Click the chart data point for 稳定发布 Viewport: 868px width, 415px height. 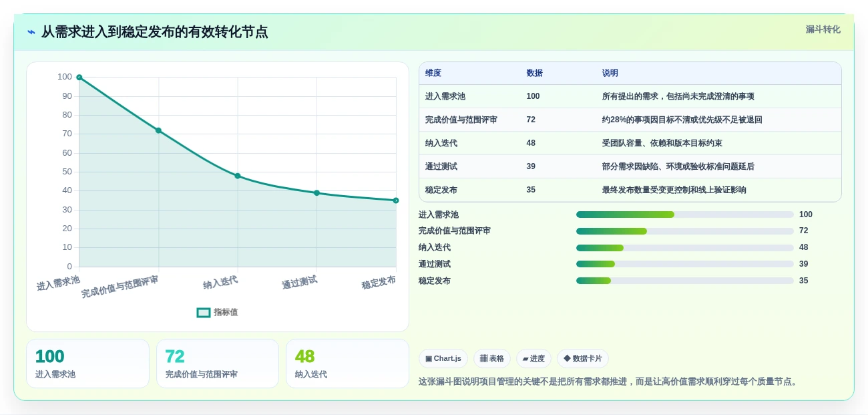(396, 200)
